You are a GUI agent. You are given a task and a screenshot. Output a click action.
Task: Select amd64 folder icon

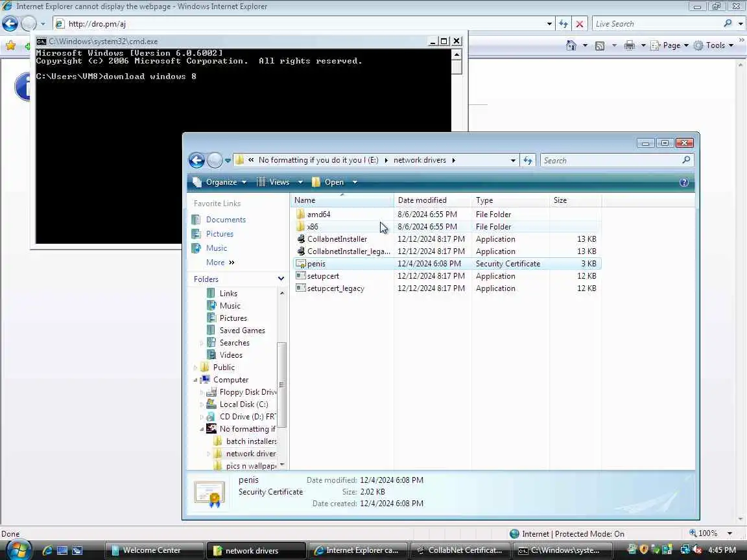(300, 215)
